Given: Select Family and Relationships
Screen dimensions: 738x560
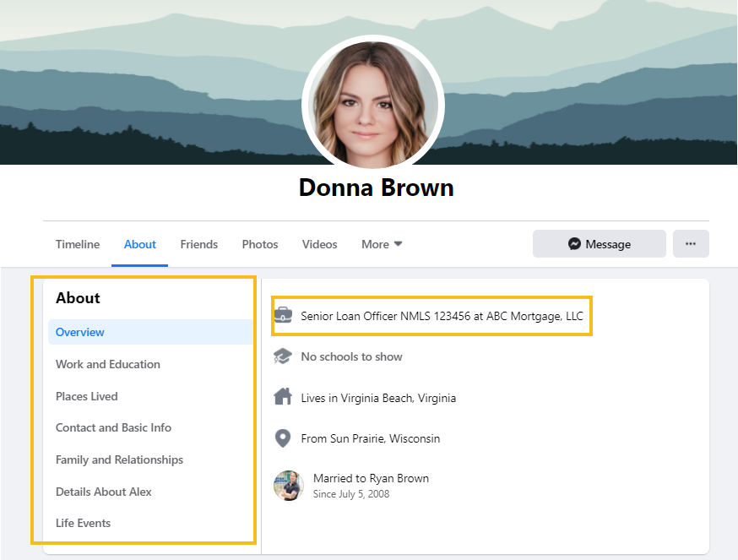Looking at the screenshot, I should pyautogui.click(x=119, y=459).
